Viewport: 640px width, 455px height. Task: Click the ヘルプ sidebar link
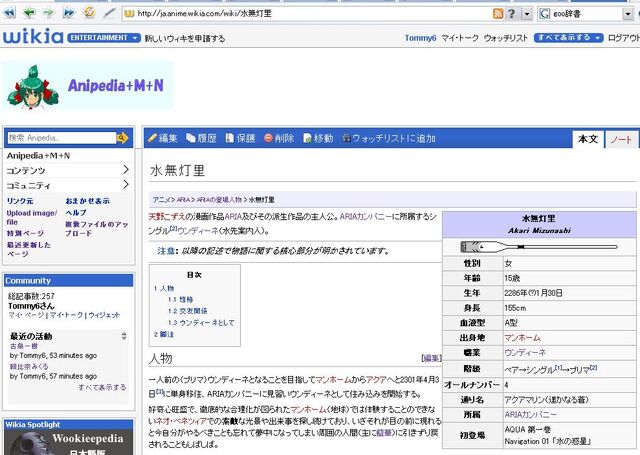76,213
